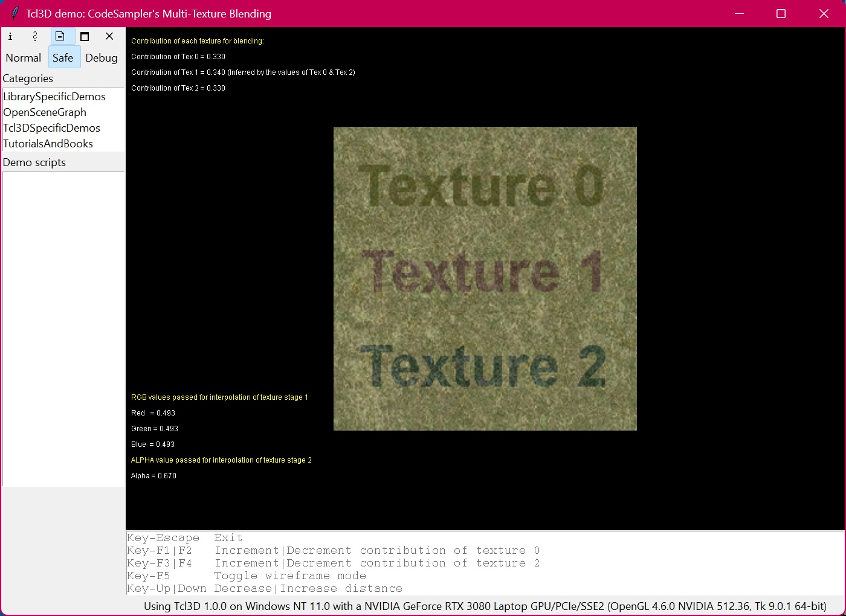Viewport: 846px width, 616px height.
Task: Click the "Key-F3|F4" texture 2 help line
Action: click(x=333, y=563)
